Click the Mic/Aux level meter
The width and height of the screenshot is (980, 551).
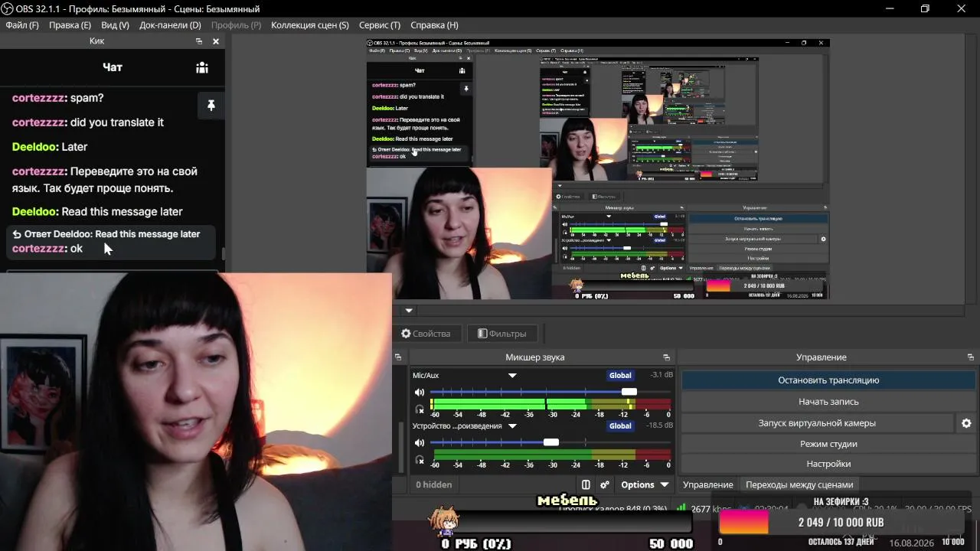[x=550, y=404]
